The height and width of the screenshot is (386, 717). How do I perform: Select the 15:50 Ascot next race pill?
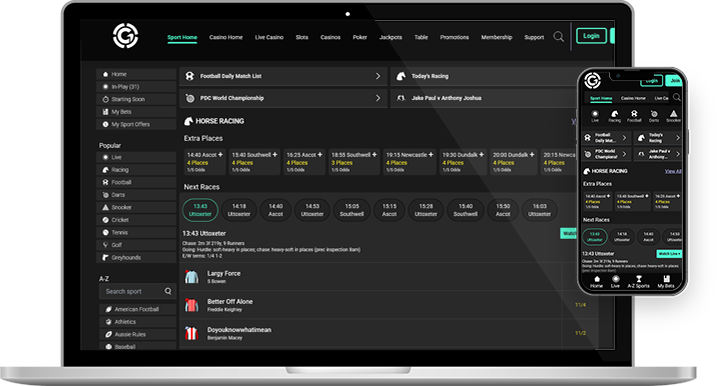coord(503,210)
